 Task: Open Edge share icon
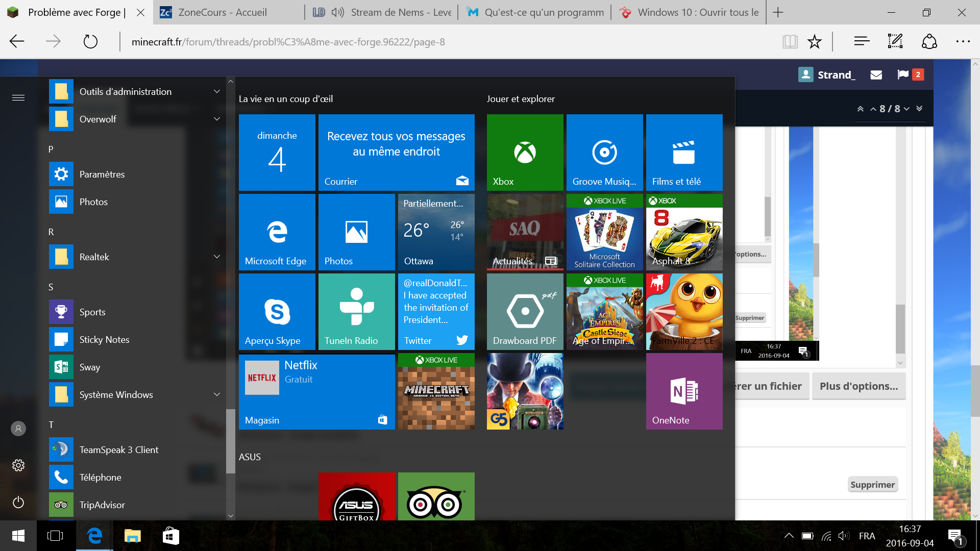(929, 41)
